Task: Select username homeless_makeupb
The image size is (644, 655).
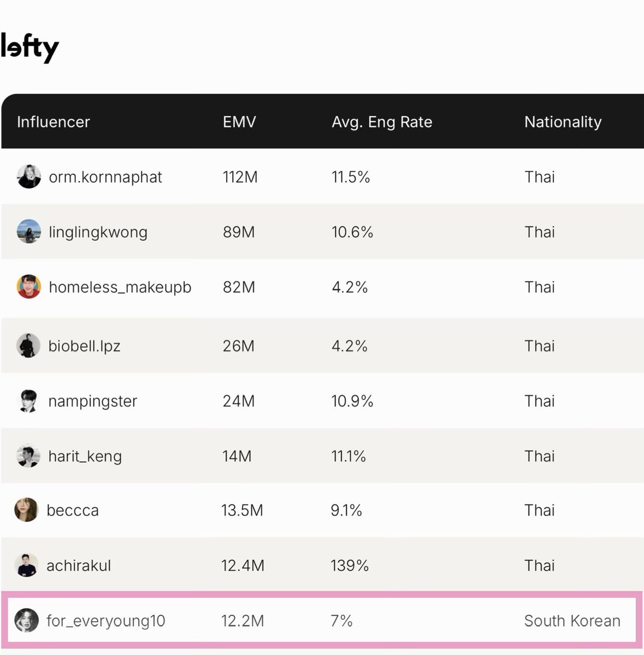Action: [x=120, y=287]
